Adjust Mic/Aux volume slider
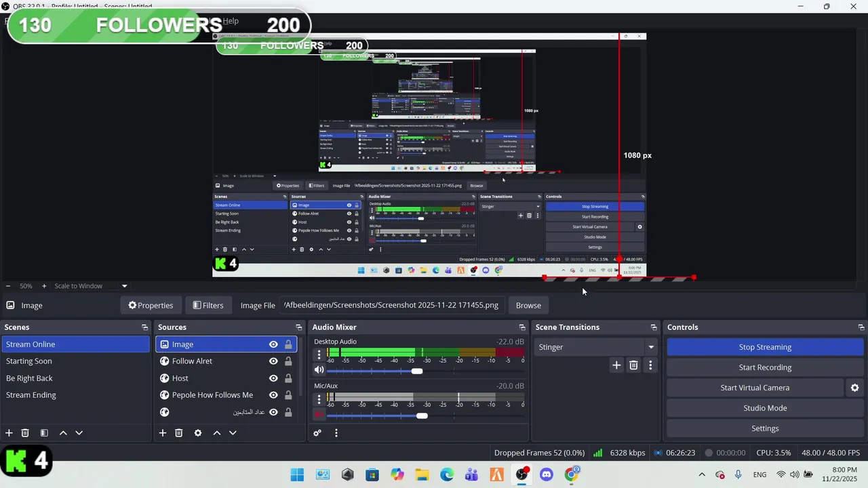 pos(422,415)
